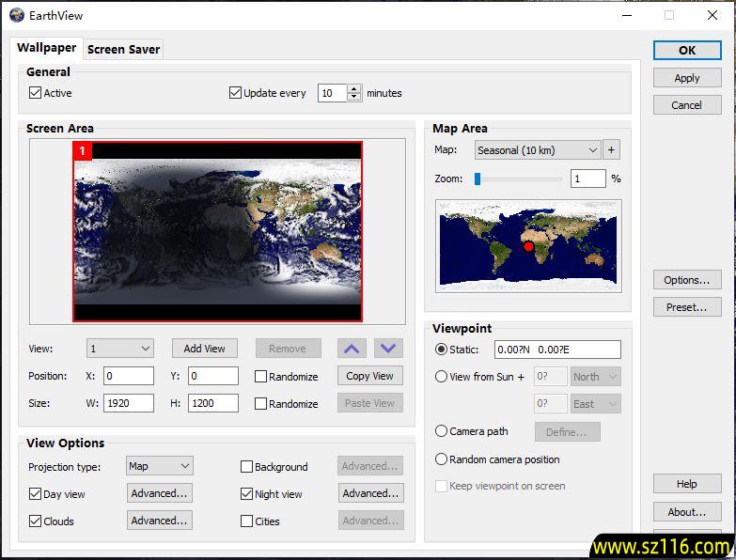Toggle the Clouds checkbox

pos(35,521)
